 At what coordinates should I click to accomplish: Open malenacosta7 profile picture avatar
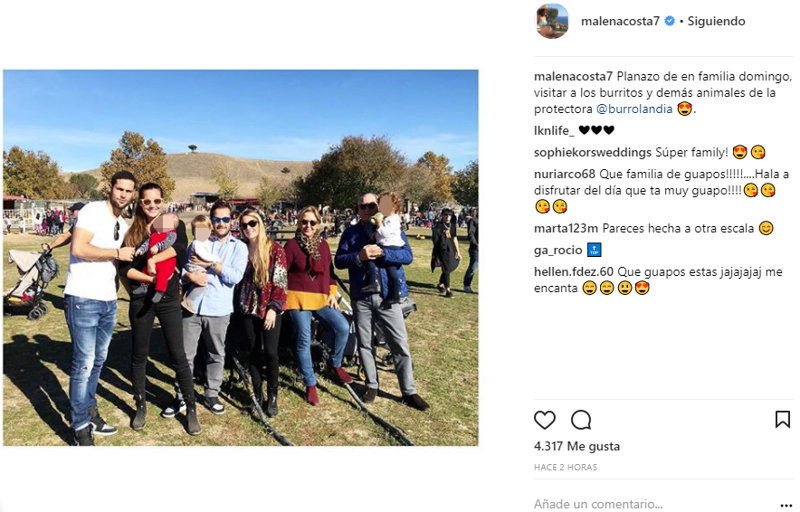click(x=552, y=21)
